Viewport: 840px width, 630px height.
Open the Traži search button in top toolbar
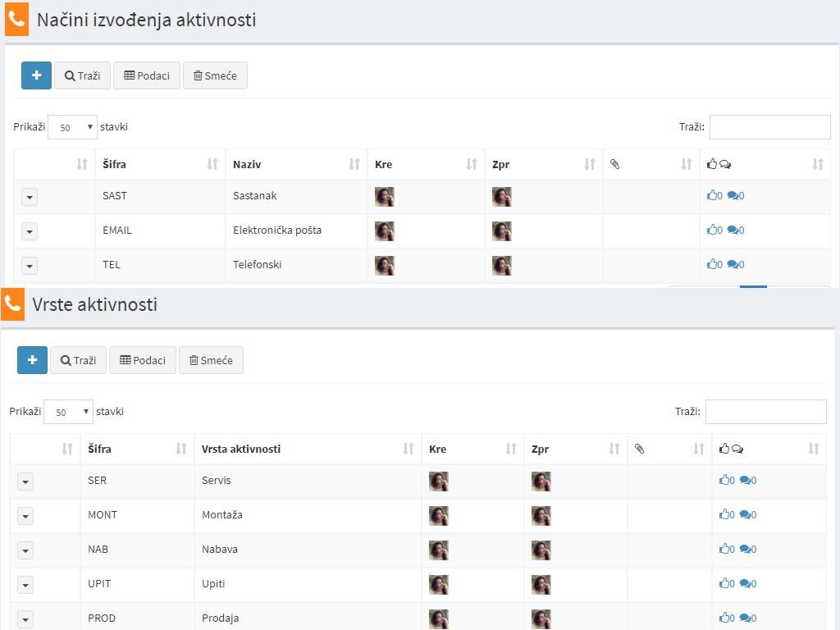pyautogui.click(x=82, y=75)
